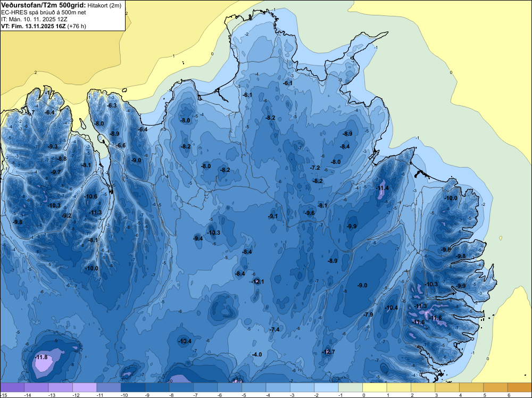The image size is (532, 398).
Task: Click the '-9.1' temperature value
Action: tap(273, 216)
